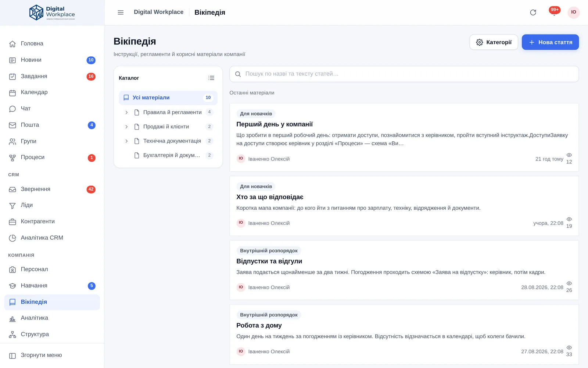Click Digital Workplace breadcrumb in header
The image size is (588, 368).
[x=159, y=12]
